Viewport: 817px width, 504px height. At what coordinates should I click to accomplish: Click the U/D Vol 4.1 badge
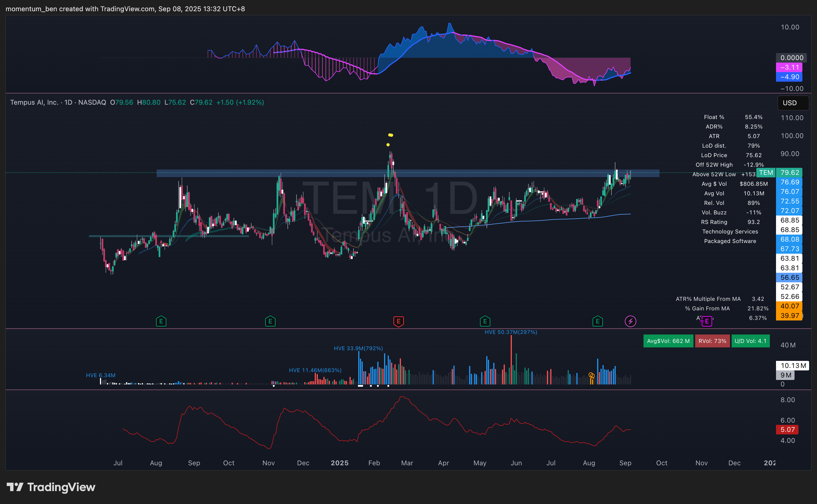tap(750, 341)
